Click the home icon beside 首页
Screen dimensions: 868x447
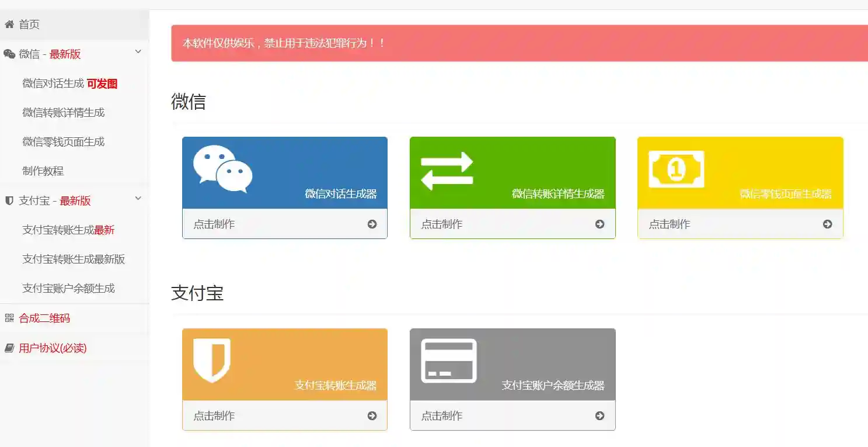click(9, 25)
